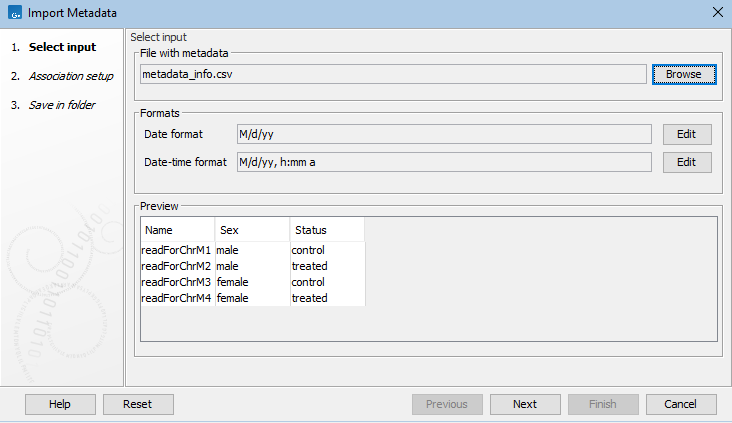Select the readForChrM1 row in preview

(x=176, y=249)
